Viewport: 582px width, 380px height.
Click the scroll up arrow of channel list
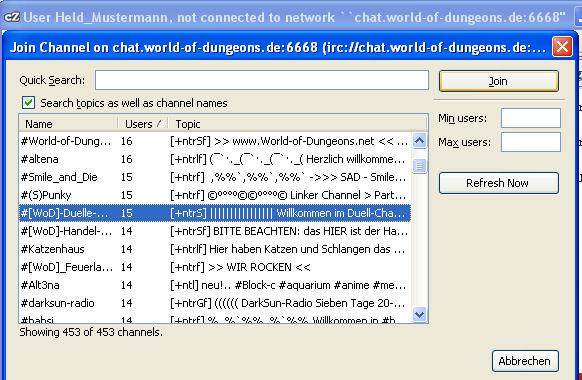[419, 141]
